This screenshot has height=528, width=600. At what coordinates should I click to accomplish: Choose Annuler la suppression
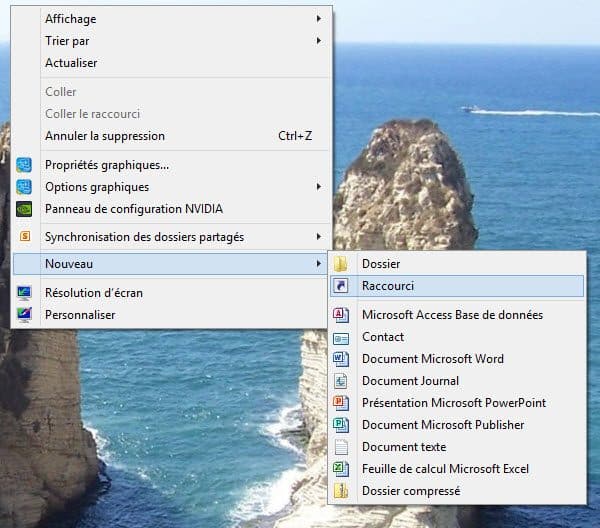[x=105, y=136]
